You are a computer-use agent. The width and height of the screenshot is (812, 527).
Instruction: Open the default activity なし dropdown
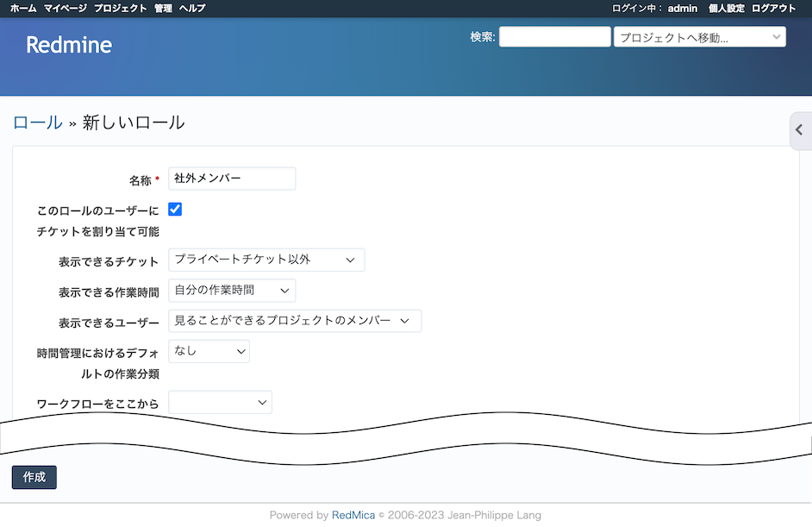[x=209, y=351]
